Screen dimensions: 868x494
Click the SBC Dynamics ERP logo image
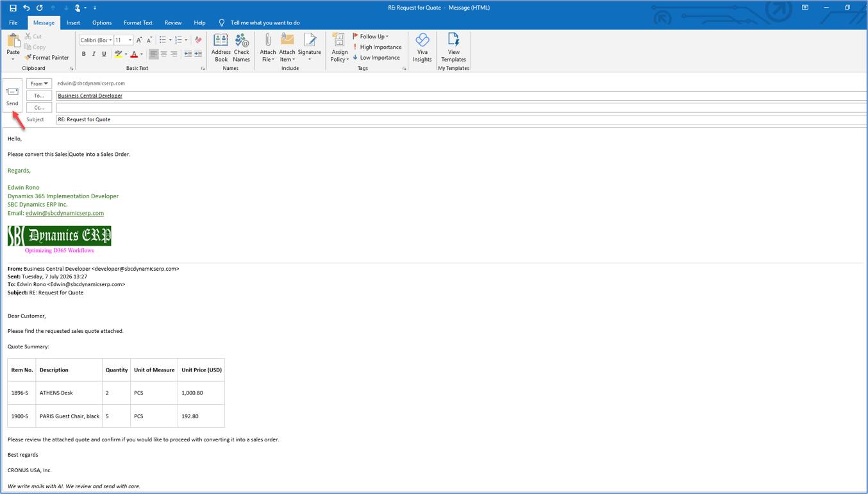pyautogui.click(x=59, y=235)
